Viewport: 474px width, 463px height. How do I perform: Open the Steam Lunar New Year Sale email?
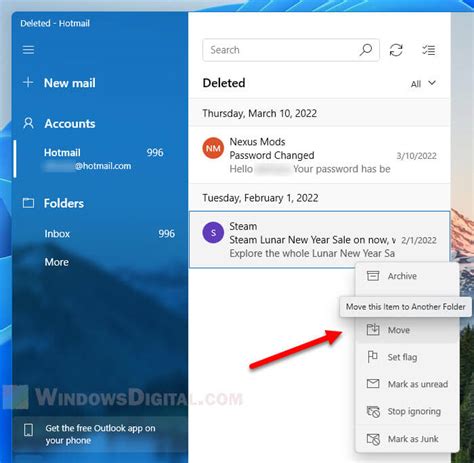point(319,239)
